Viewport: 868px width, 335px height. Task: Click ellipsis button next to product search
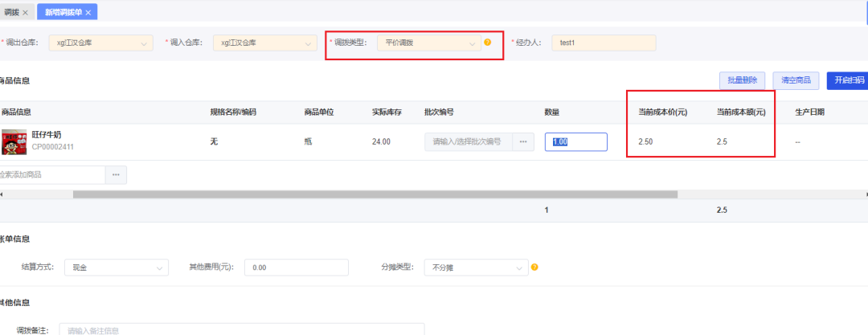[x=116, y=174]
